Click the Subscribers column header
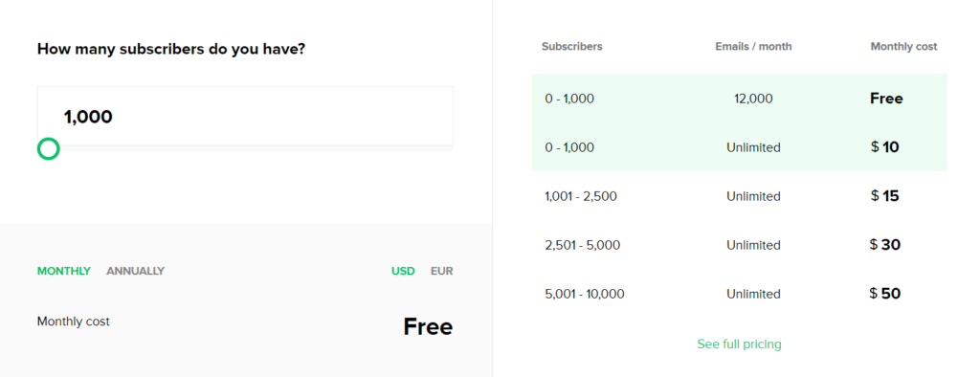Viewport: 980px width, 377px height. click(x=572, y=46)
